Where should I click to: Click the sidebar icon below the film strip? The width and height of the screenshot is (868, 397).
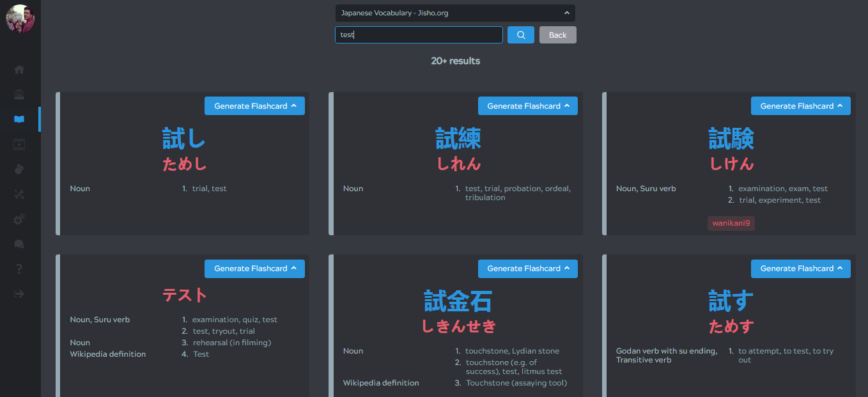19,169
